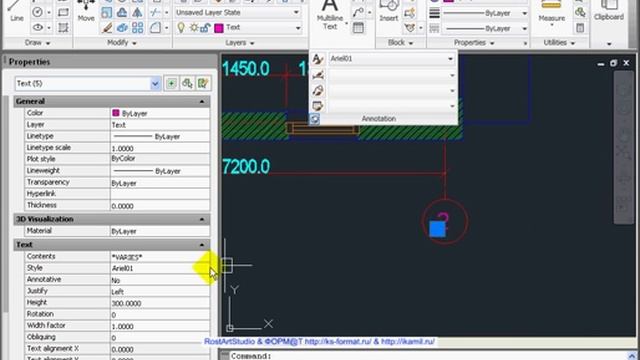This screenshot has width=640, height=360.
Task: Click the Table Style icon in Annotation flyout
Action: click(318, 106)
